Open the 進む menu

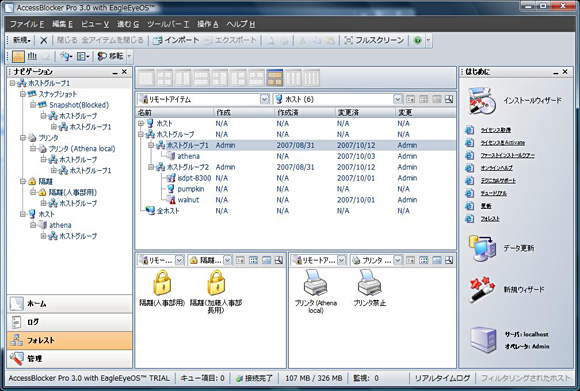click(128, 24)
